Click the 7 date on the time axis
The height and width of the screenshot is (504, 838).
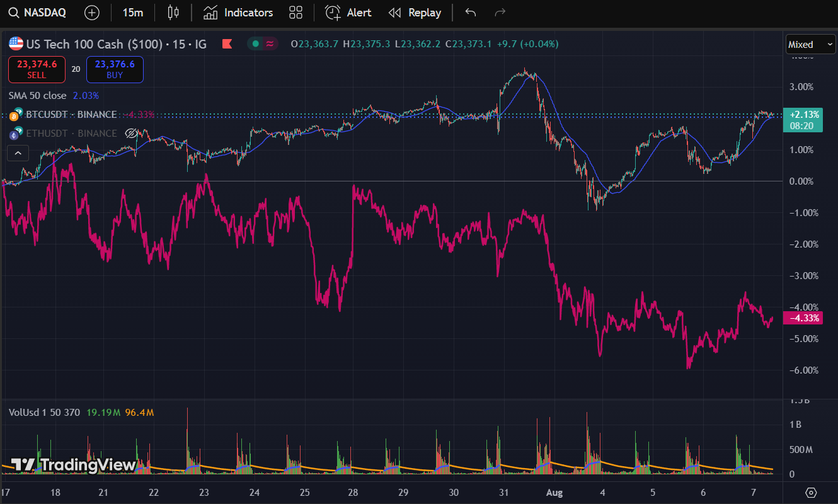(754, 492)
